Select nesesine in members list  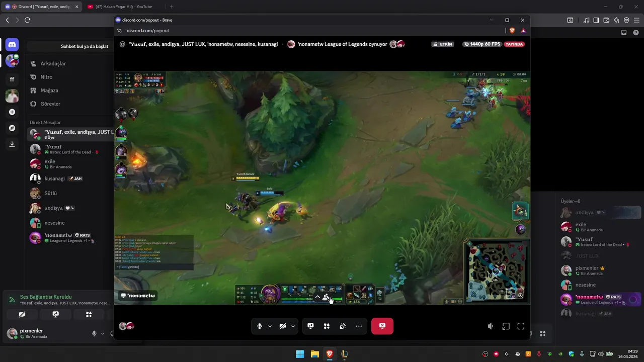click(x=600, y=285)
